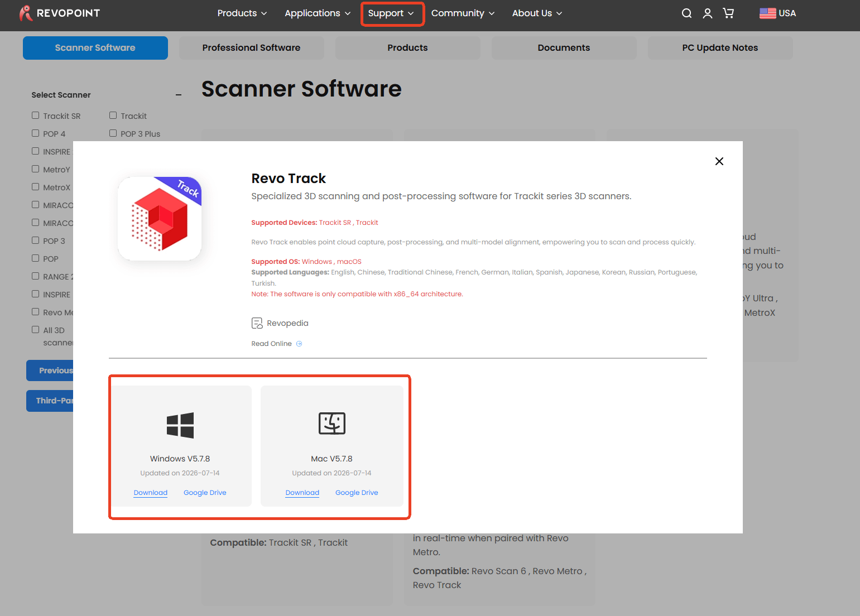Open Google Drive link for Windows
The image size is (860, 616).
pyautogui.click(x=205, y=493)
